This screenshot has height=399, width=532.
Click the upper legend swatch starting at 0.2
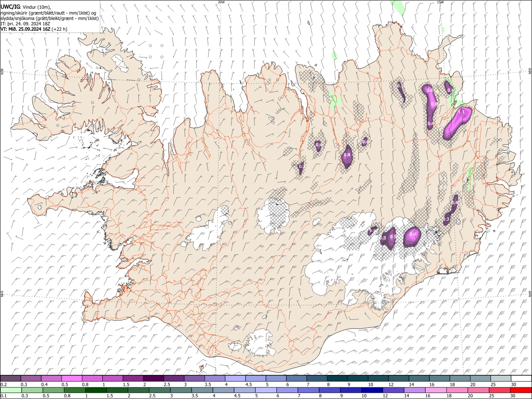10,378
